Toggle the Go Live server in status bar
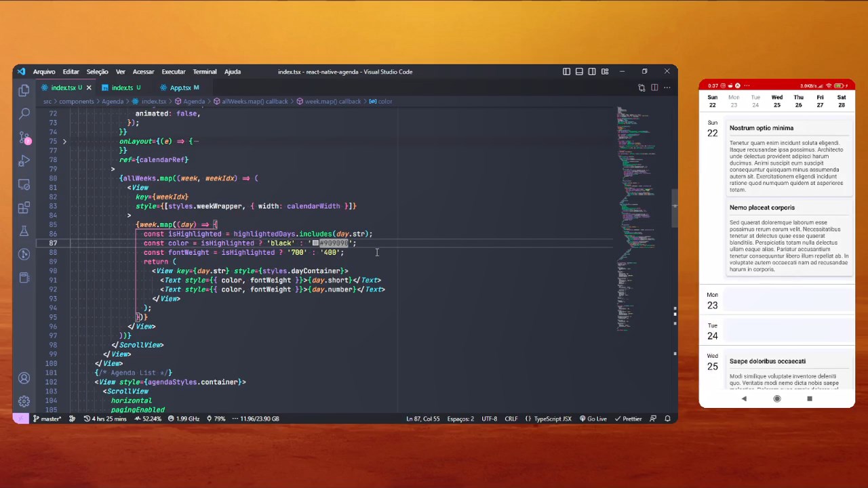The image size is (868, 488). tap(595, 418)
